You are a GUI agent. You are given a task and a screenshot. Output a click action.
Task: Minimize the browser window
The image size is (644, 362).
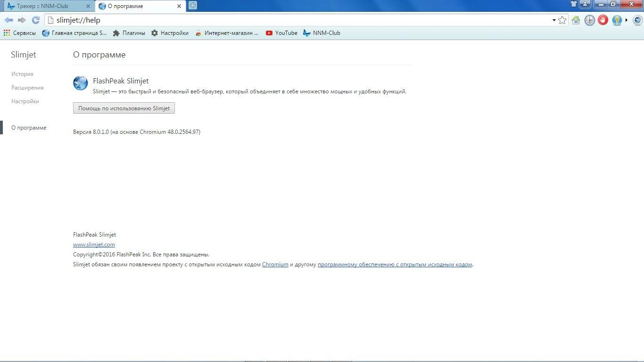[x=600, y=4]
